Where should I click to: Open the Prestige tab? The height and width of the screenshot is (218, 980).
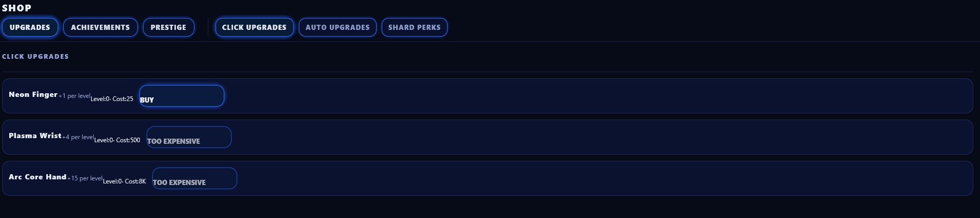168,27
